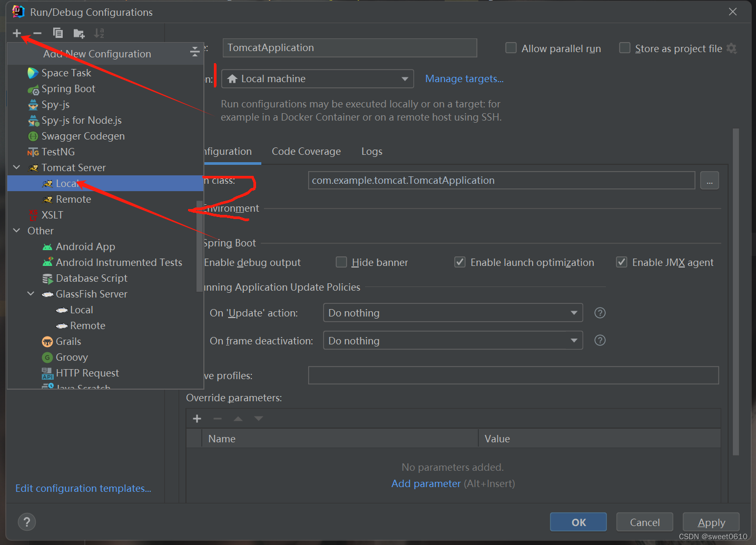
Task: Click the Sort configurations alphabetically icon
Action: [x=99, y=33]
